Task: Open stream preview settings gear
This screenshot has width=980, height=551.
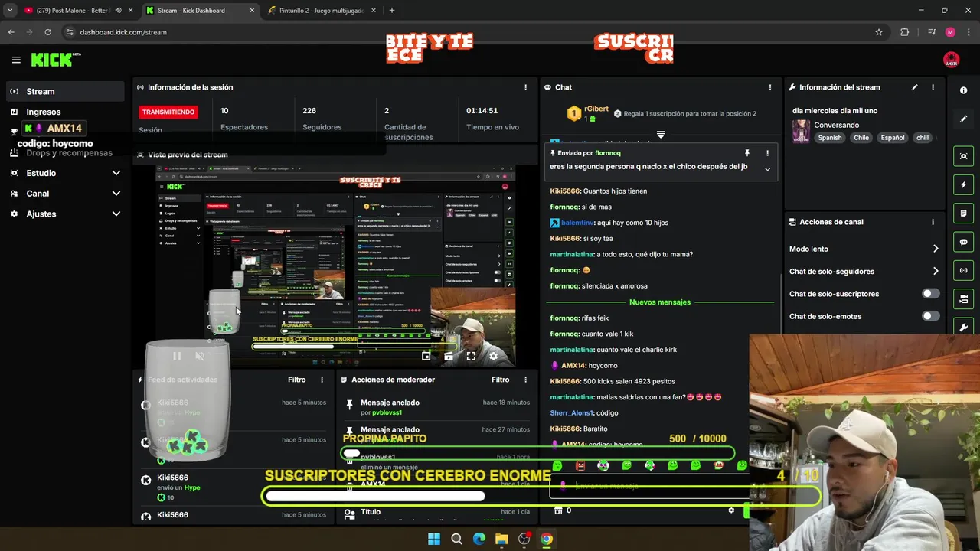Action: click(493, 356)
